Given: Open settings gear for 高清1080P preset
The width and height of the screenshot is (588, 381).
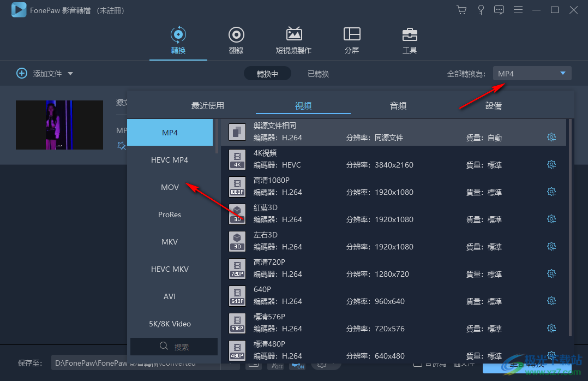Looking at the screenshot, I should pos(551,192).
